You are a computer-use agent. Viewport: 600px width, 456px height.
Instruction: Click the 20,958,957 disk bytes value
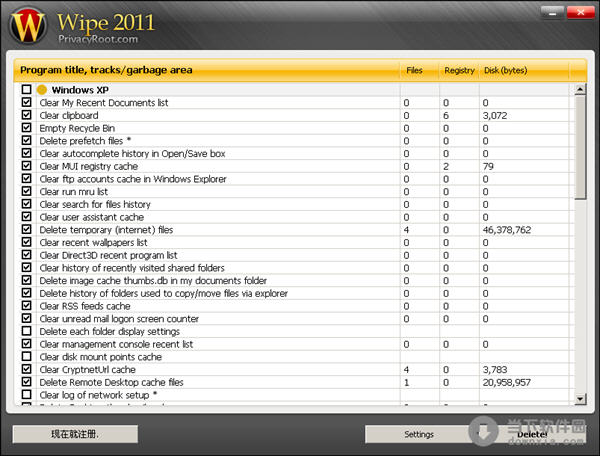507,383
